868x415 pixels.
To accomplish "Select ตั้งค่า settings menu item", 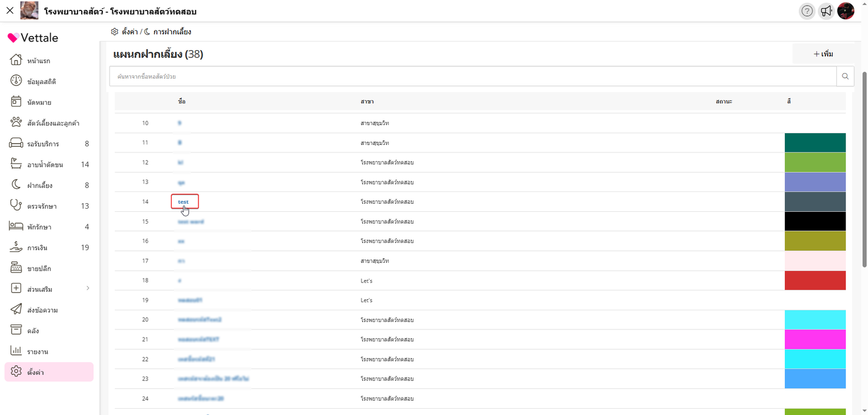I will [35, 372].
